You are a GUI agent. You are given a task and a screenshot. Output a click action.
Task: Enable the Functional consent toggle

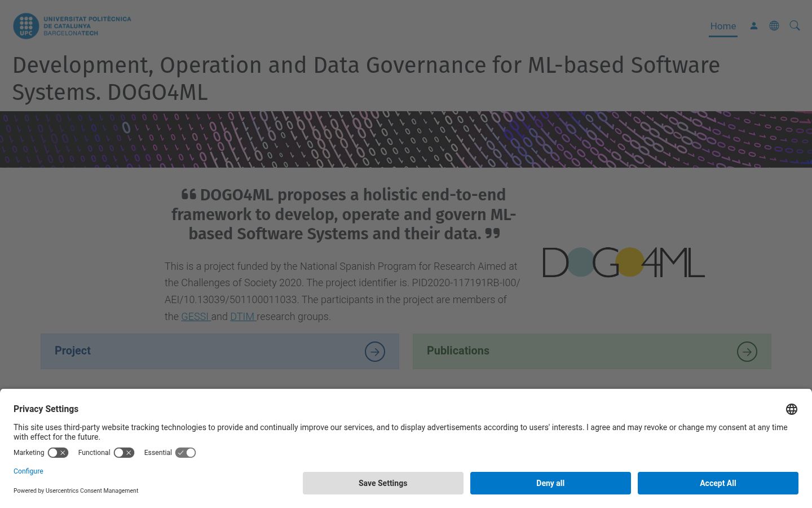(x=124, y=453)
